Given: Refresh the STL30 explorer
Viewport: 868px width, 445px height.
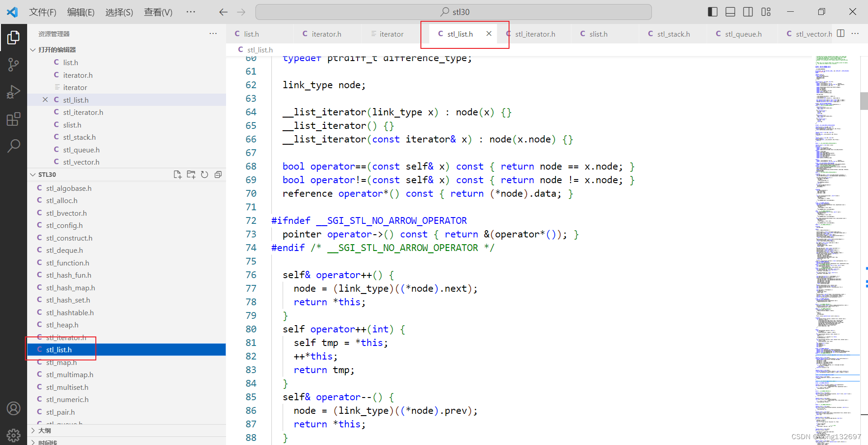Looking at the screenshot, I should coord(204,175).
